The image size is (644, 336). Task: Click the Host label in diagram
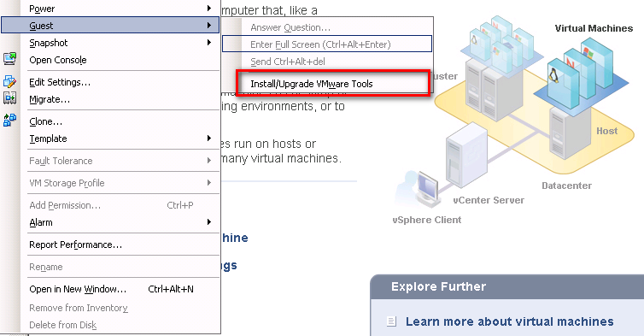[606, 131]
